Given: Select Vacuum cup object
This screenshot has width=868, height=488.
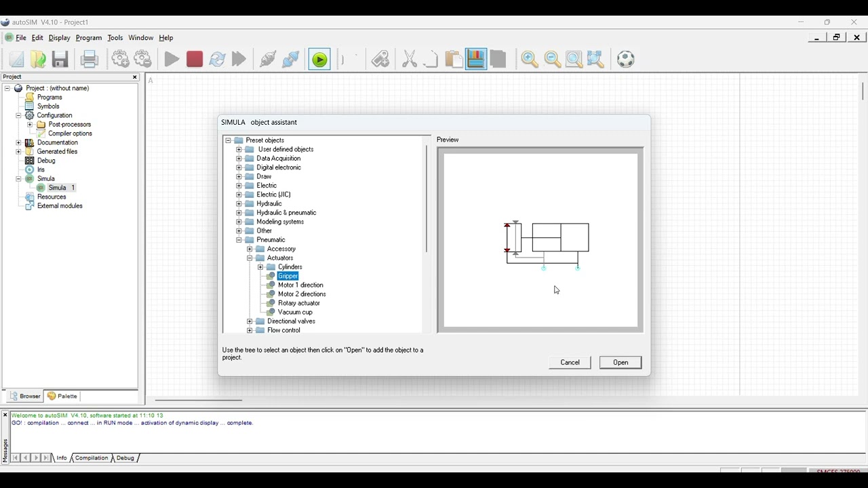Looking at the screenshot, I should 295,312.
